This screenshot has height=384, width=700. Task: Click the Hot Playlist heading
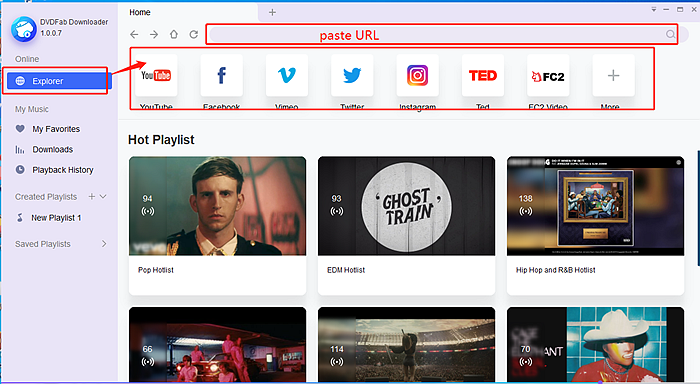point(161,140)
